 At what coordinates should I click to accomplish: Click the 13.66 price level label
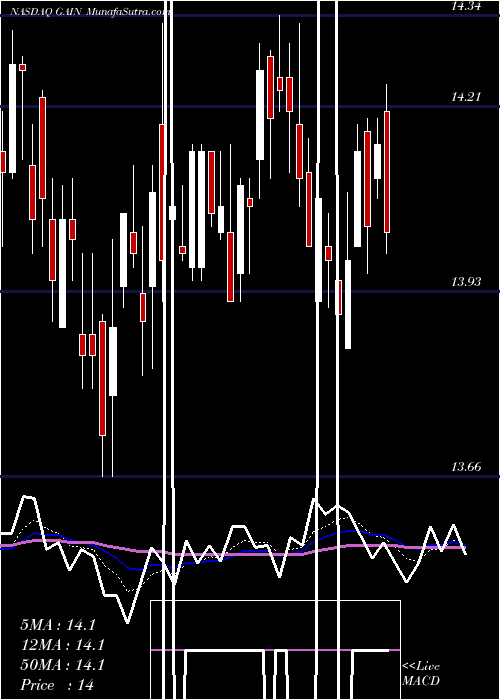[466, 467]
